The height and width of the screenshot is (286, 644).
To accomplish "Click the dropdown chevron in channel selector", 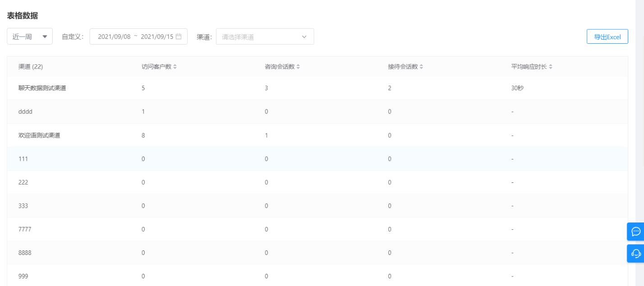I will (x=304, y=36).
